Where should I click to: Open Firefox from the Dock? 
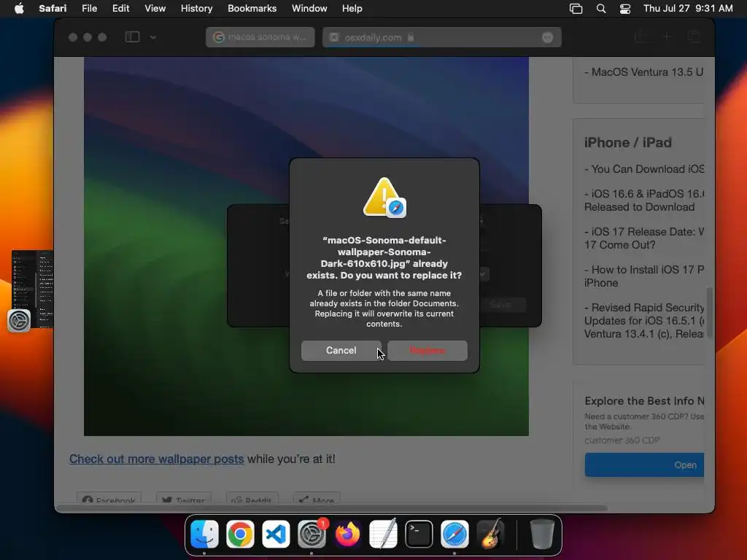[x=347, y=534]
